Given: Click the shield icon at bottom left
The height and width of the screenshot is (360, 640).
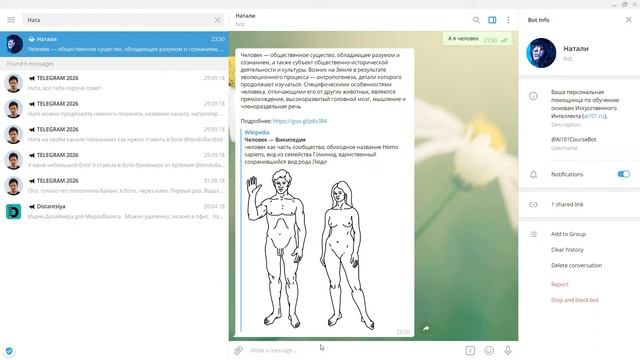Looking at the screenshot, I should pos(9,351).
